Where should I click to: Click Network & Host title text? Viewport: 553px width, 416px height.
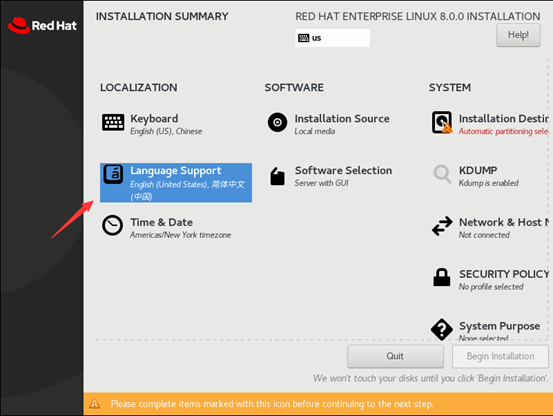[x=504, y=222]
